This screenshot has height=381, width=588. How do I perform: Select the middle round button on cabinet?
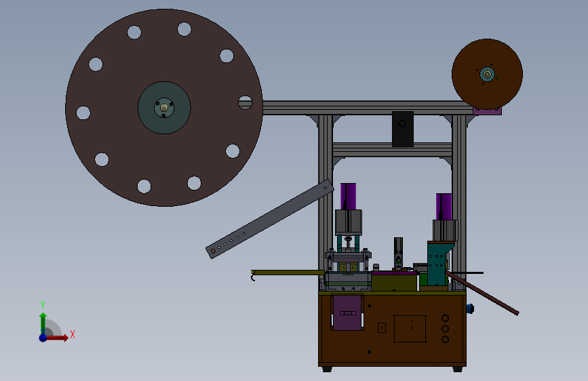[x=445, y=329]
